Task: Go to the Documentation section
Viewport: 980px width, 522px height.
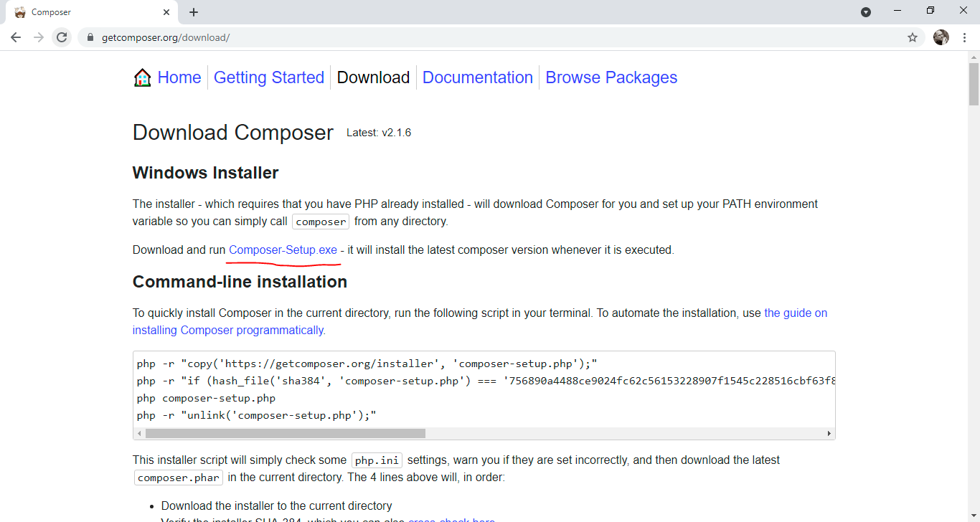Action: pos(478,77)
